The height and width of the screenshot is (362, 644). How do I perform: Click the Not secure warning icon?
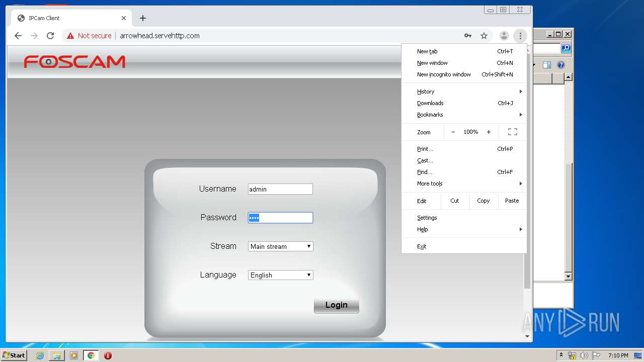pos(70,36)
